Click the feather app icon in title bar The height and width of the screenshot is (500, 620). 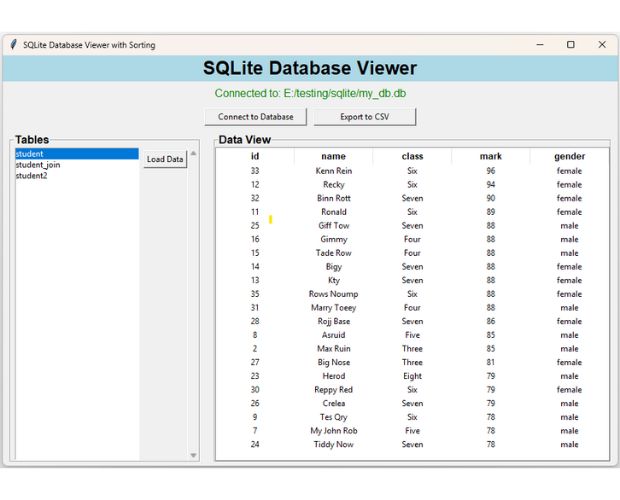coord(13,44)
